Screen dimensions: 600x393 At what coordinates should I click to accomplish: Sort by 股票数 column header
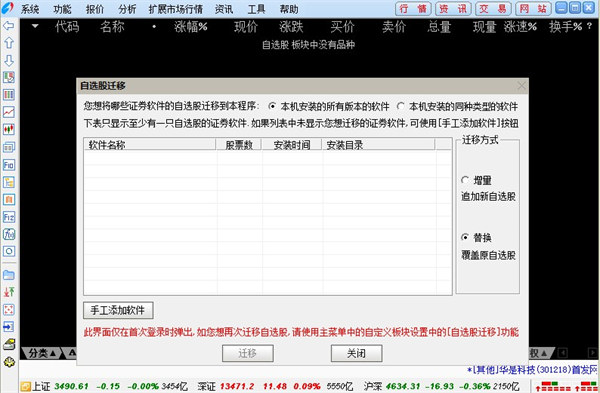(239, 144)
